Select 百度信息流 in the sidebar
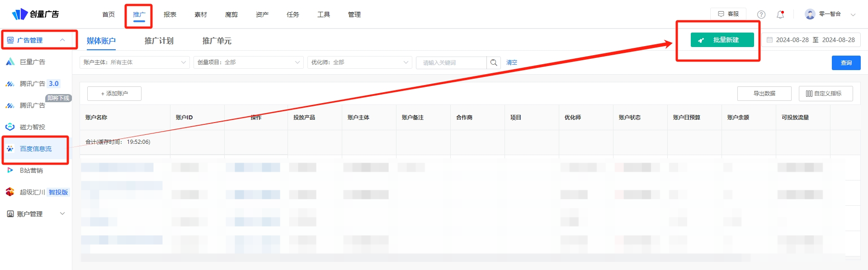 (35, 149)
